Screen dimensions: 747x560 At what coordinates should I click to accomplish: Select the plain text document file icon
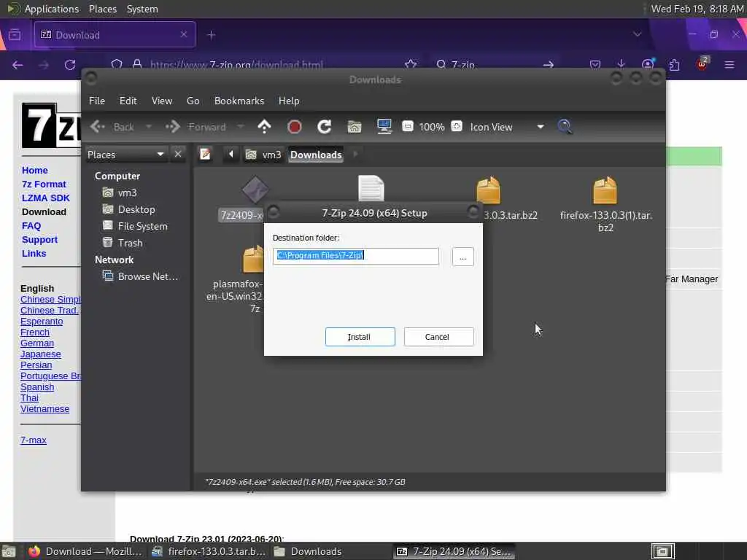pyautogui.click(x=371, y=189)
